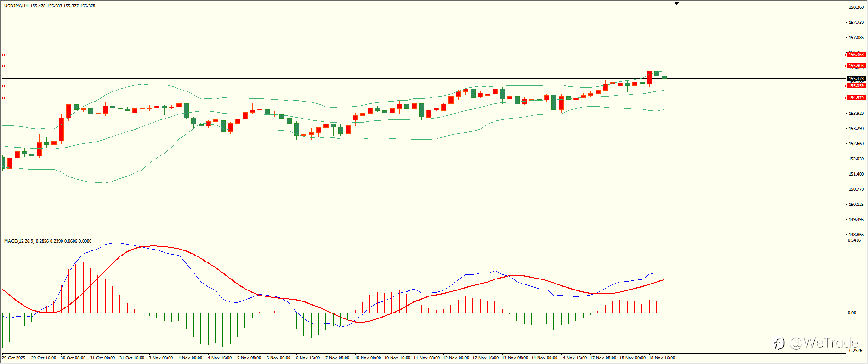Click the 29 Oct 2025 date label

point(14,358)
